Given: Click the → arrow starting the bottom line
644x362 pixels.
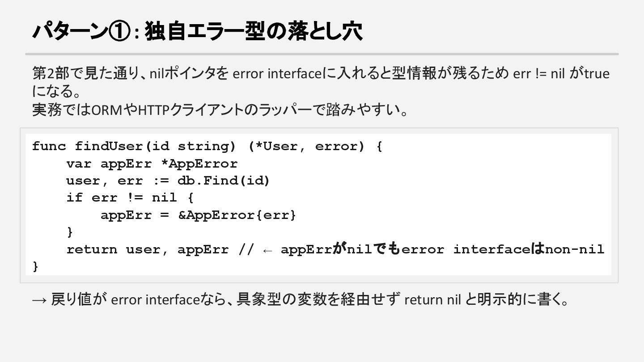Looking at the screenshot, I should click(39, 299).
